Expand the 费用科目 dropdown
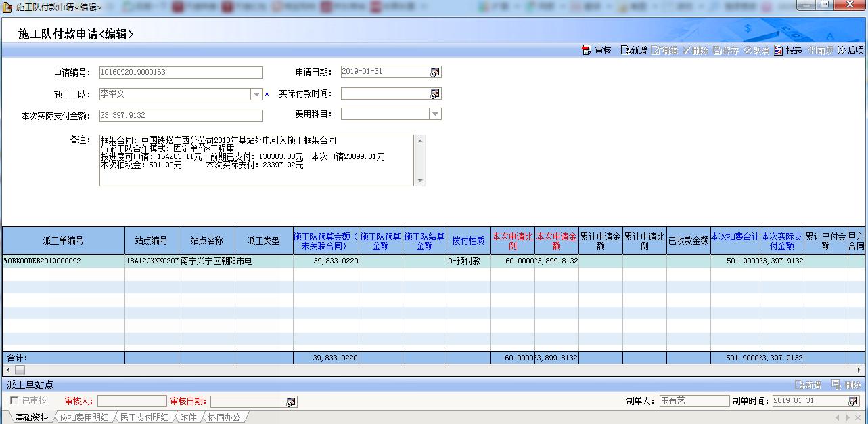The width and height of the screenshot is (868, 424). click(435, 114)
